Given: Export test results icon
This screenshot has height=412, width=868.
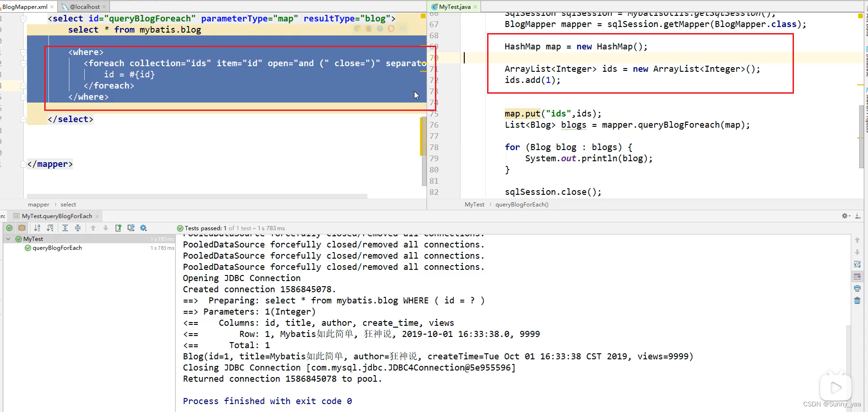Looking at the screenshot, I should pos(118,228).
